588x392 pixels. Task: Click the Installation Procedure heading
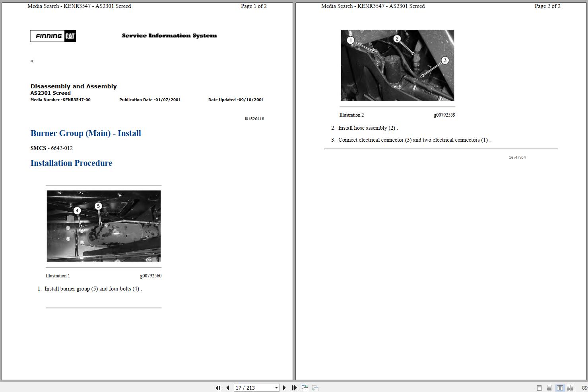click(72, 163)
